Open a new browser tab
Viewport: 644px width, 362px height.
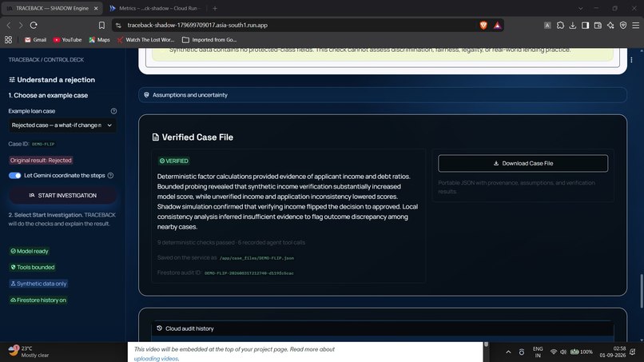click(x=215, y=8)
